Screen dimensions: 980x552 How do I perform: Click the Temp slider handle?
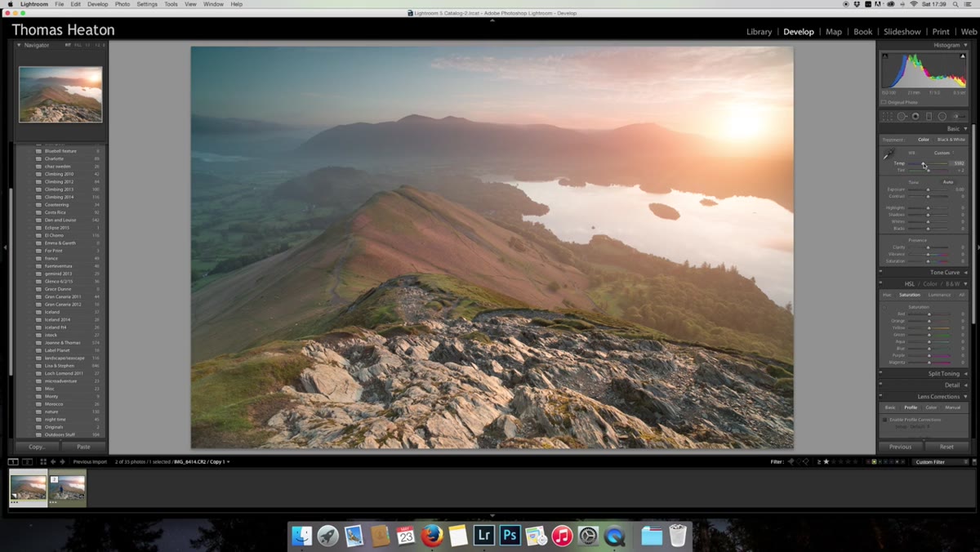[x=924, y=163]
